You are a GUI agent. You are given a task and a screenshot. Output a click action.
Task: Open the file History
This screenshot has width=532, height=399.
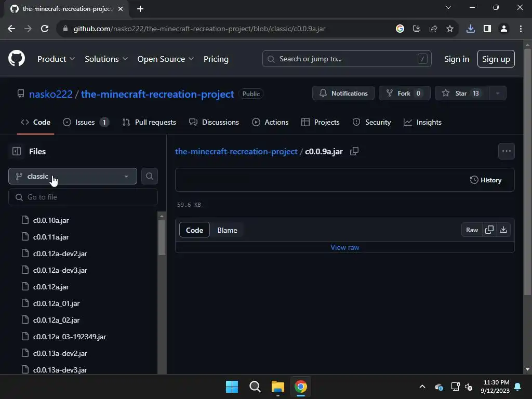(x=486, y=180)
